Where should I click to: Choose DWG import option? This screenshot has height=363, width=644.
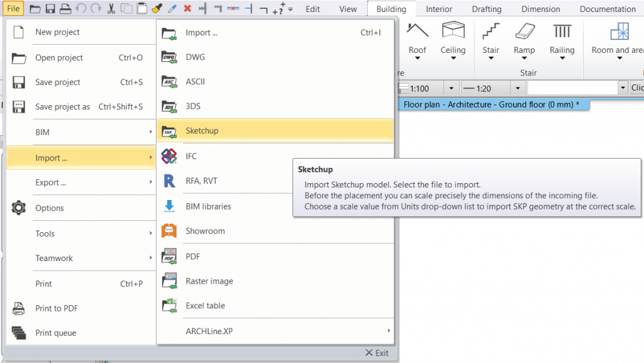point(275,57)
